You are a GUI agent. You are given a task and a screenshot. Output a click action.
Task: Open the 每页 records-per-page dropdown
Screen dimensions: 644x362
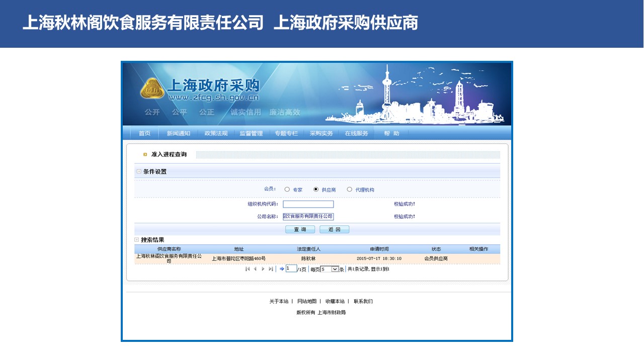(330, 269)
